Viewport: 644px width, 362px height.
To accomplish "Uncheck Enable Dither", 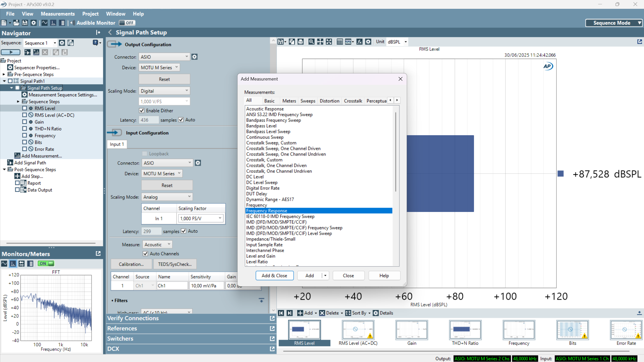I will [142, 111].
